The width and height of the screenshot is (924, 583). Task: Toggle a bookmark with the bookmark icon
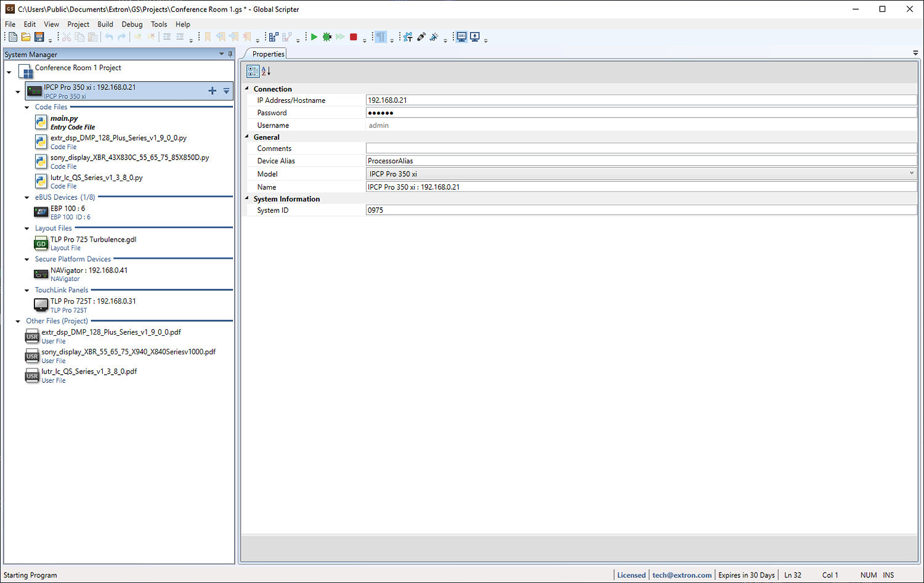208,37
